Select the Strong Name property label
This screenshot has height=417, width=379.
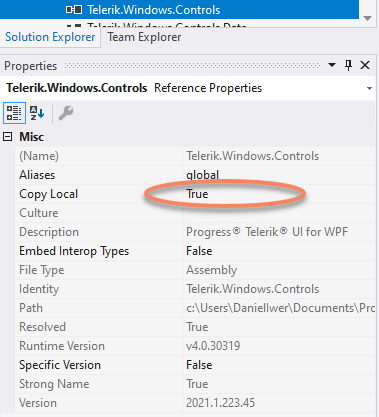point(54,384)
